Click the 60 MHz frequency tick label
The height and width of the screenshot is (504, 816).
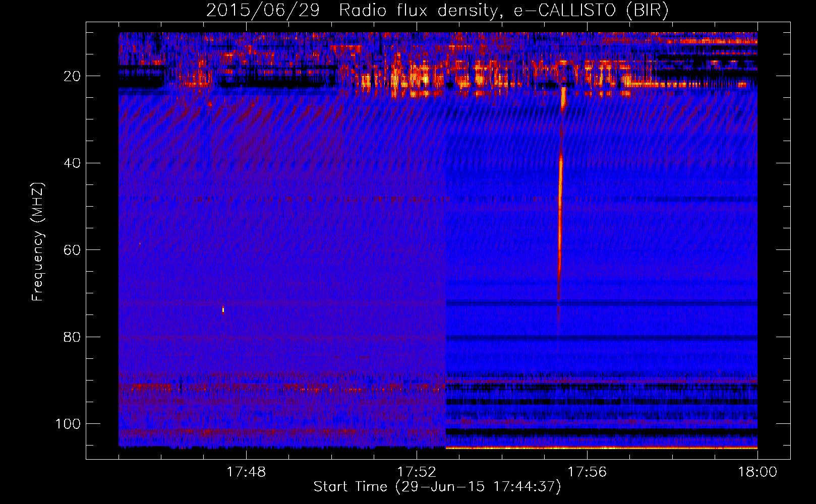(x=73, y=250)
